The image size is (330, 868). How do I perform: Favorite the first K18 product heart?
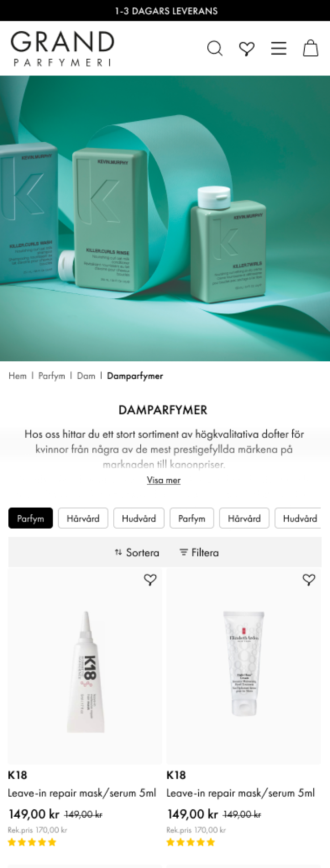150,579
